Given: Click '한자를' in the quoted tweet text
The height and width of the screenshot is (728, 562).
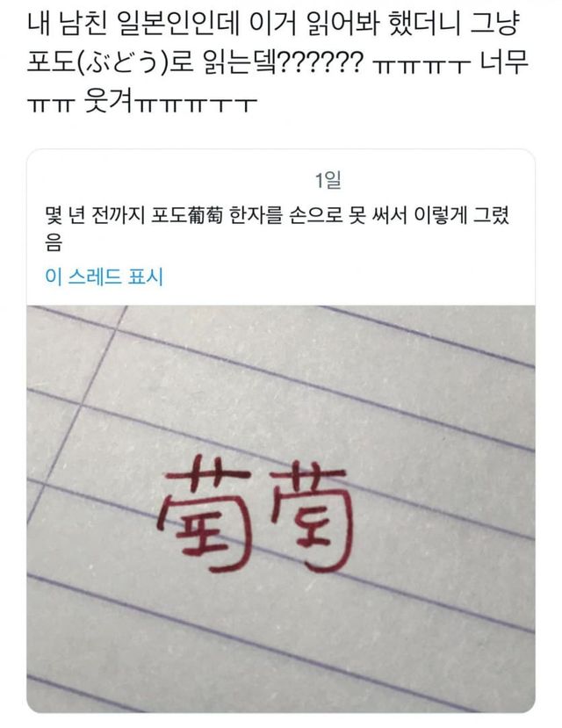Looking at the screenshot, I should pyautogui.click(x=256, y=215).
